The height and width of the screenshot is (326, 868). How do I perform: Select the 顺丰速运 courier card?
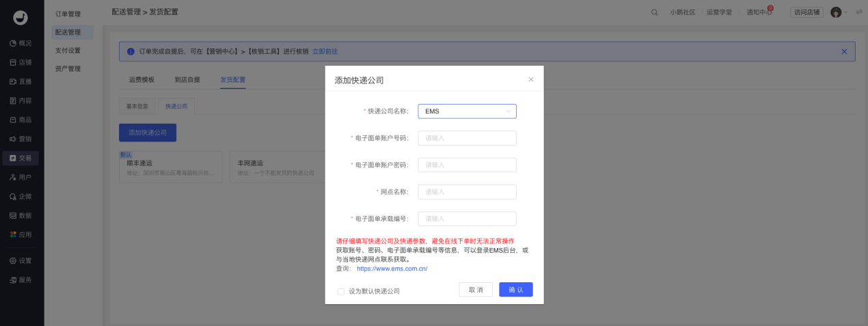coord(171,167)
